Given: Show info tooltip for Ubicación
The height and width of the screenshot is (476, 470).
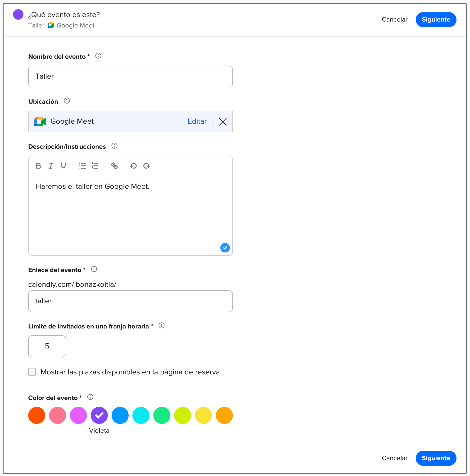Looking at the screenshot, I should 67,101.
